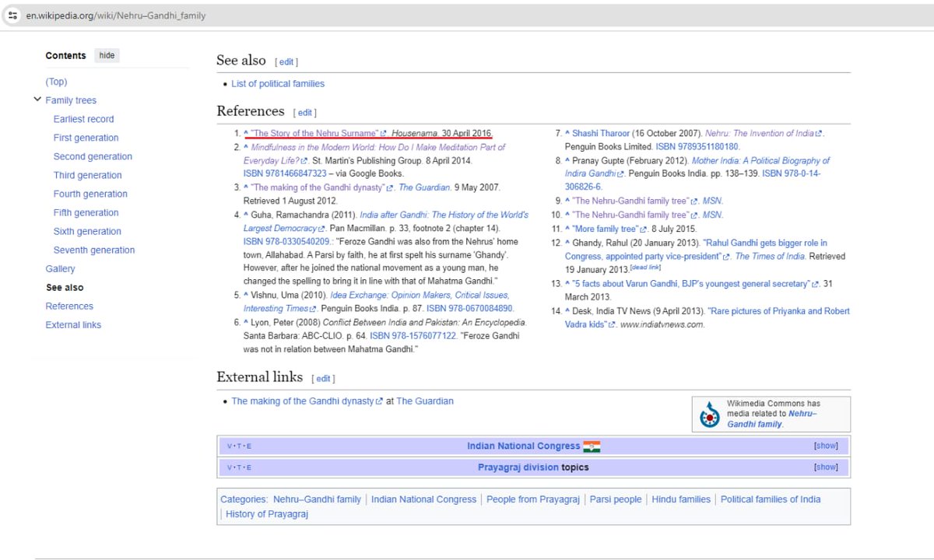This screenshot has width=934, height=560.
Task: Open "More family tree" reference link
Action: coord(609,229)
